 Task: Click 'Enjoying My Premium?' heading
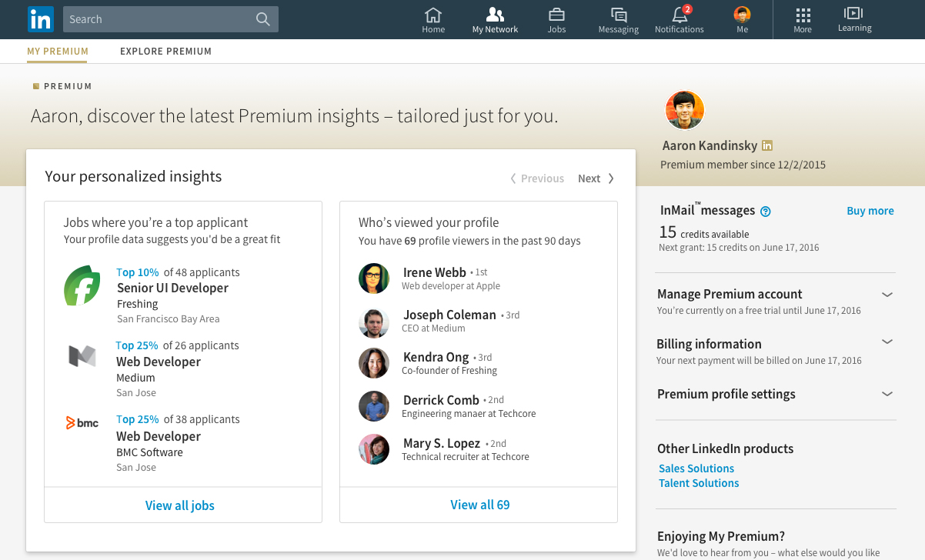(x=721, y=536)
